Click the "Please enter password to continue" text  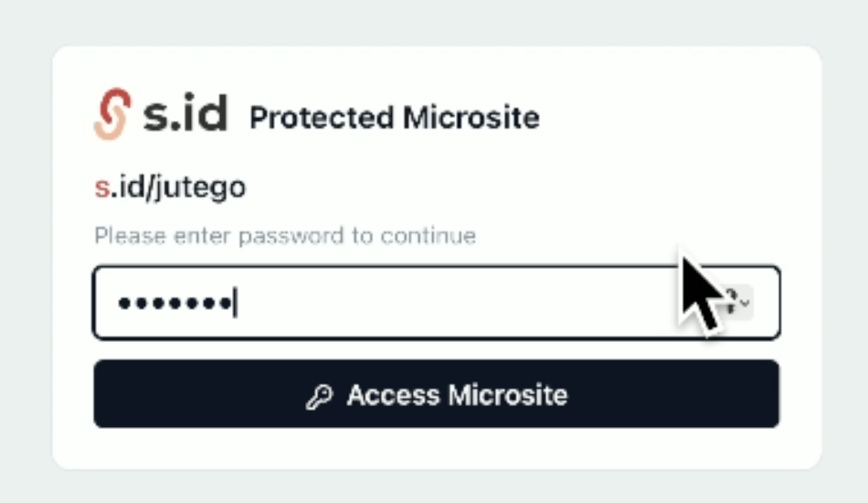pos(285,235)
